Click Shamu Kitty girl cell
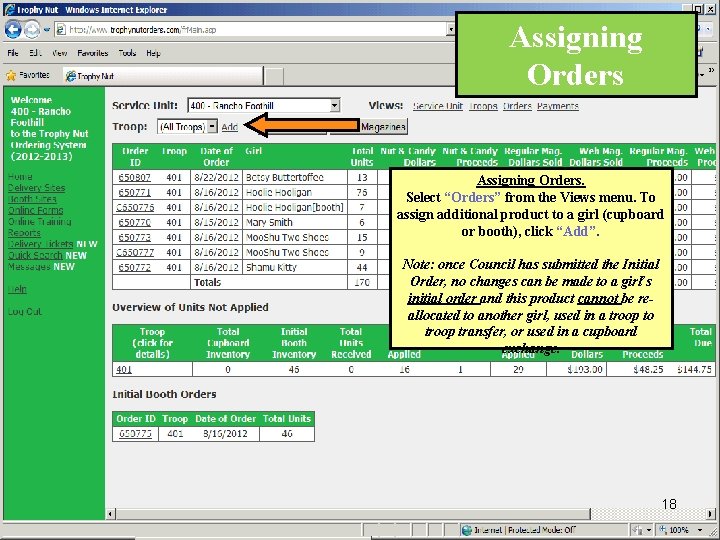The width and height of the screenshot is (720, 540). click(x=294, y=267)
